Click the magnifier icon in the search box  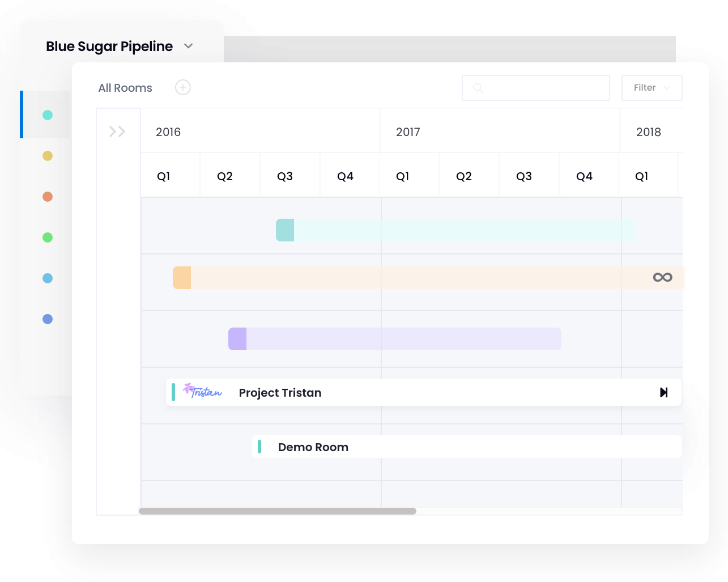[478, 88]
